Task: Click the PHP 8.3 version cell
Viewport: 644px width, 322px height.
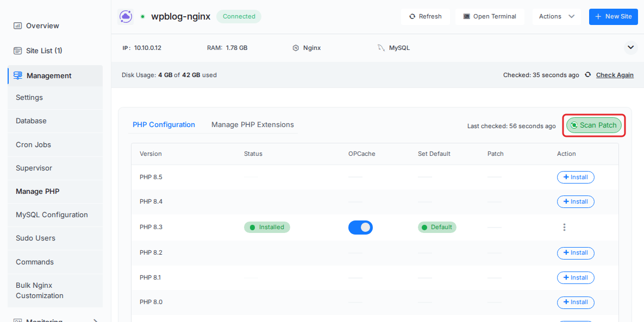Action: click(x=151, y=227)
